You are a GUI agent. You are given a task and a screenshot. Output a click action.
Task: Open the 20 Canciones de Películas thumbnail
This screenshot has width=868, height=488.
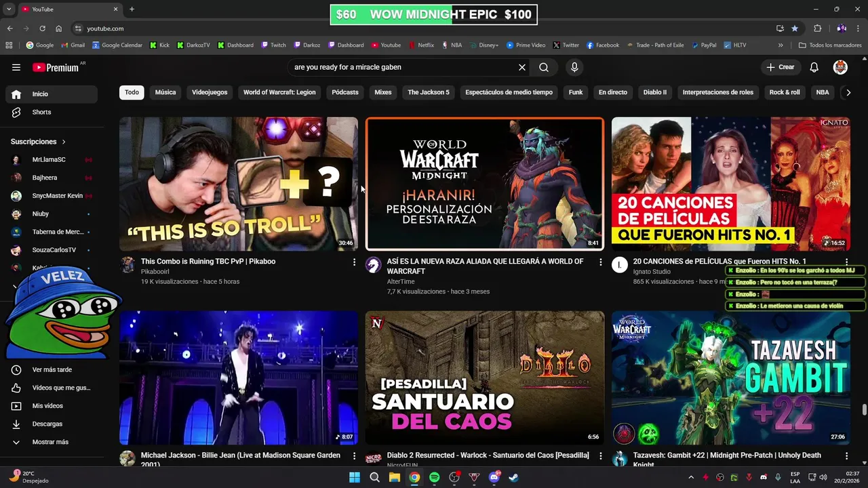point(731,184)
